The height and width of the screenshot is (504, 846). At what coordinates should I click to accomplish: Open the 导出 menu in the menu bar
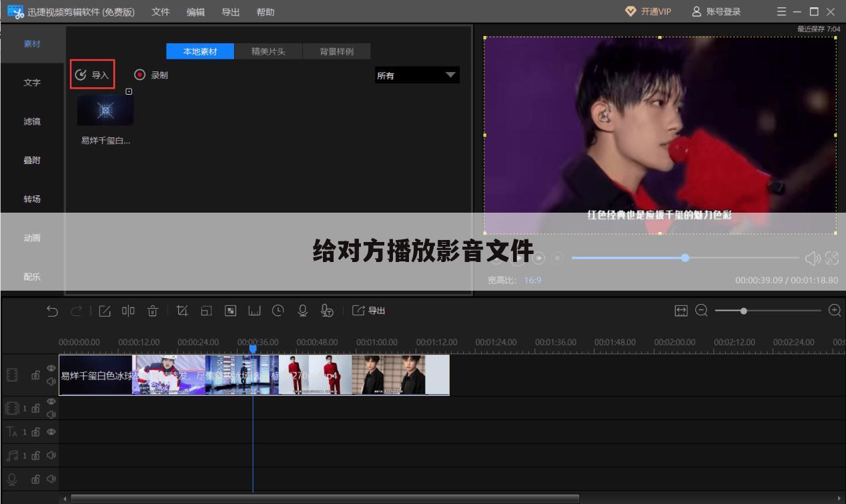[x=230, y=12]
